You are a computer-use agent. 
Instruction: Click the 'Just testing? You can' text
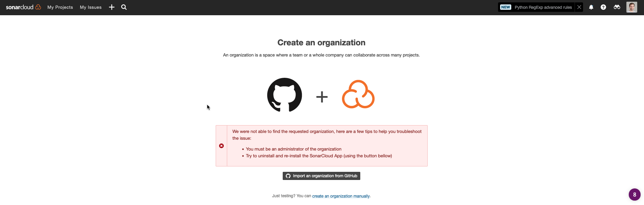point(292,196)
